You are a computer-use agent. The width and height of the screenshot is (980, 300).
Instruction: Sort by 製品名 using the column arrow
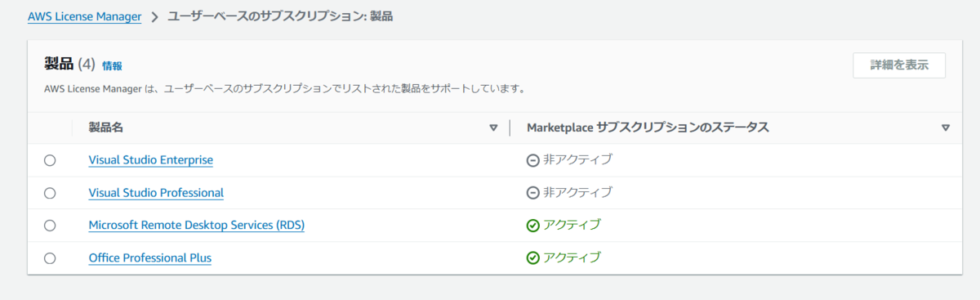coord(493,128)
